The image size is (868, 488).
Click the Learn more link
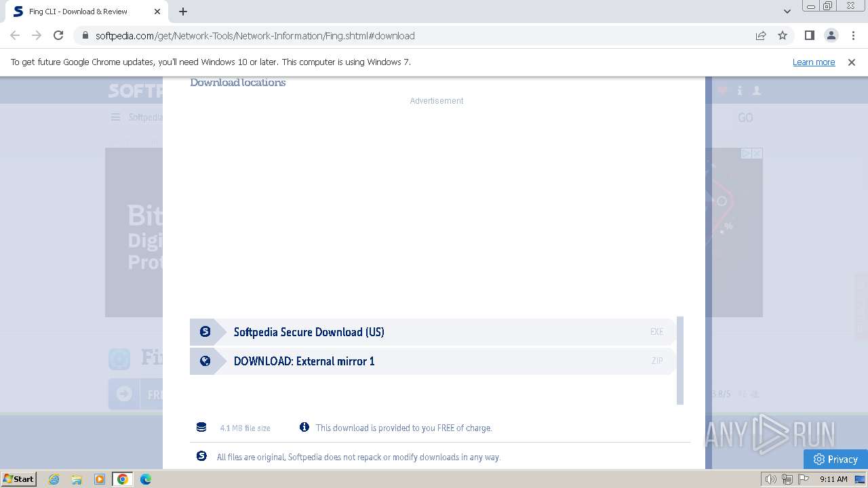click(814, 62)
